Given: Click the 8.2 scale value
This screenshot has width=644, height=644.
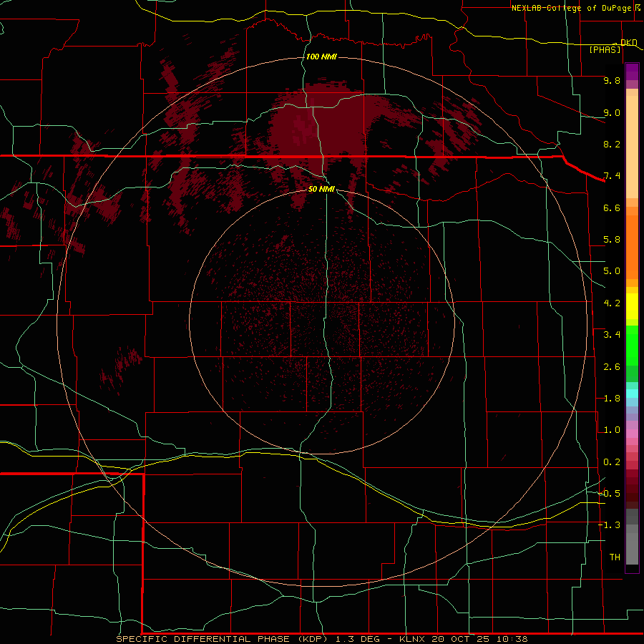Looking at the screenshot, I should point(612,144).
